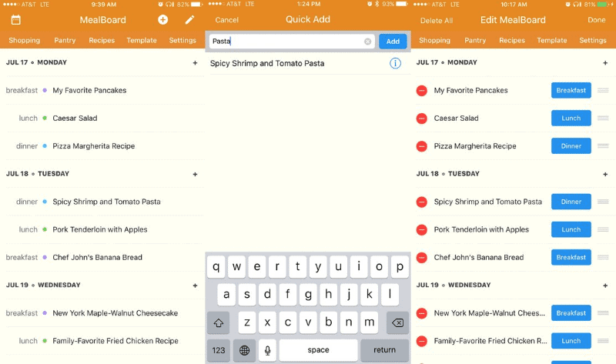Tap the keyboard backspace key
The width and height of the screenshot is (616, 364).
click(397, 322)
